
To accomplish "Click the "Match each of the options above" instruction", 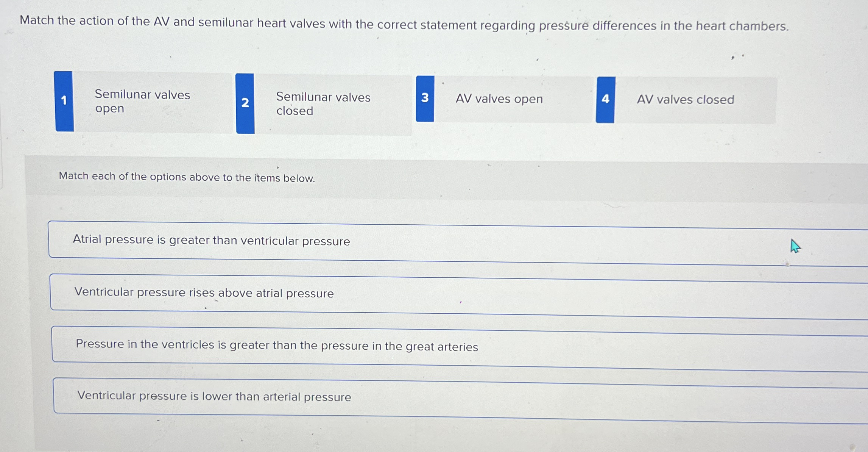I will pyautogui.click(x=187, y=177).
